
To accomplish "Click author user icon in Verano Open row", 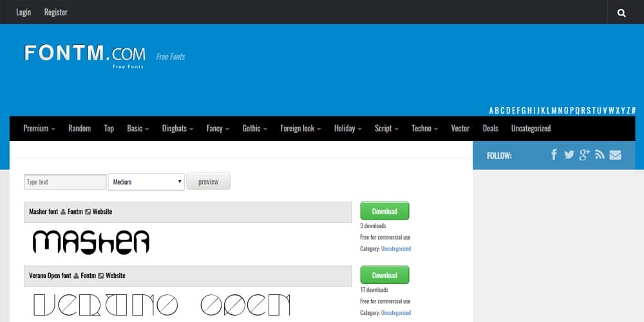I will tap(76, 276).
